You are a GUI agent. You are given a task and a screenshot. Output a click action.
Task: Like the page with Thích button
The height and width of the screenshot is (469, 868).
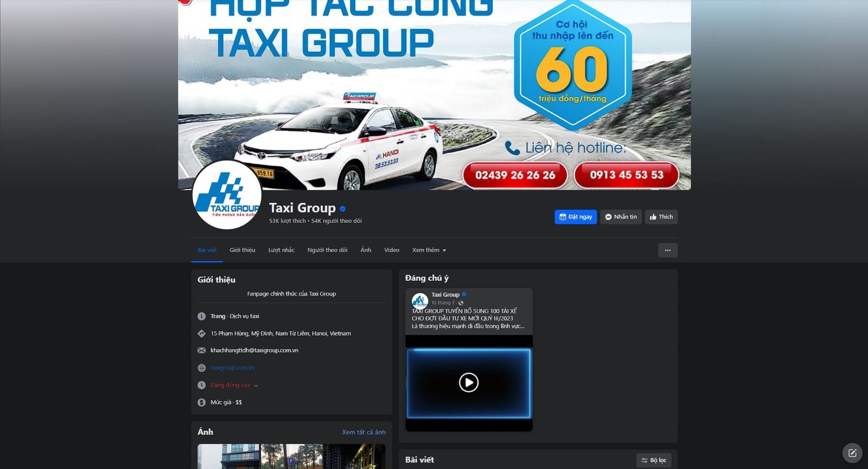pos(661,217)
